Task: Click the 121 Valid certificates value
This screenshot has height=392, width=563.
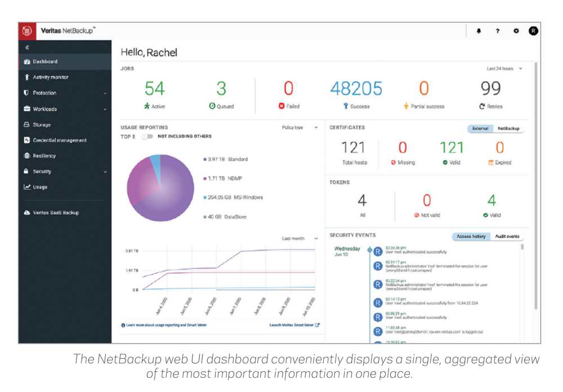Action: coord(452,147)
